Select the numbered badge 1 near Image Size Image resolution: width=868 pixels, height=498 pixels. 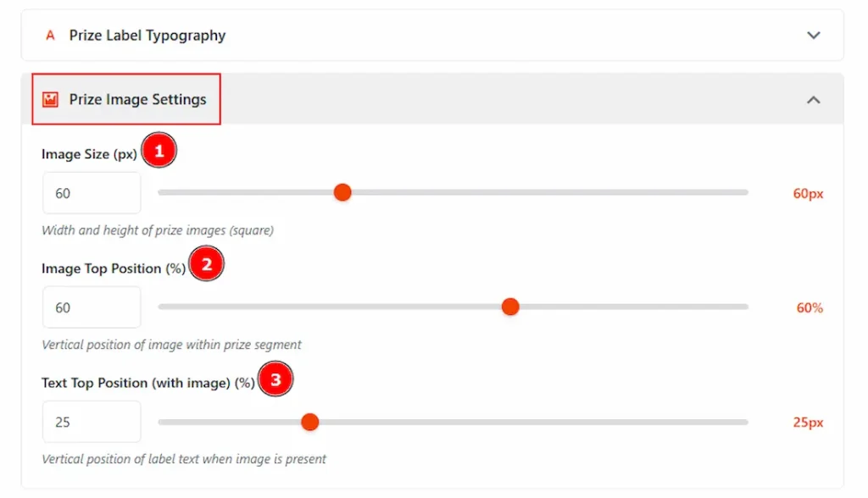159,150
